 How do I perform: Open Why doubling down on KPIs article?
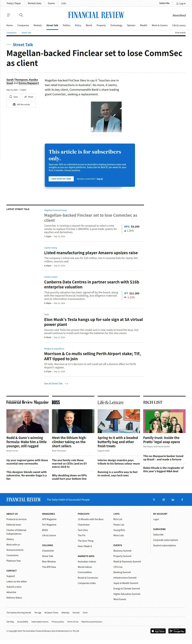pos(69,477)
